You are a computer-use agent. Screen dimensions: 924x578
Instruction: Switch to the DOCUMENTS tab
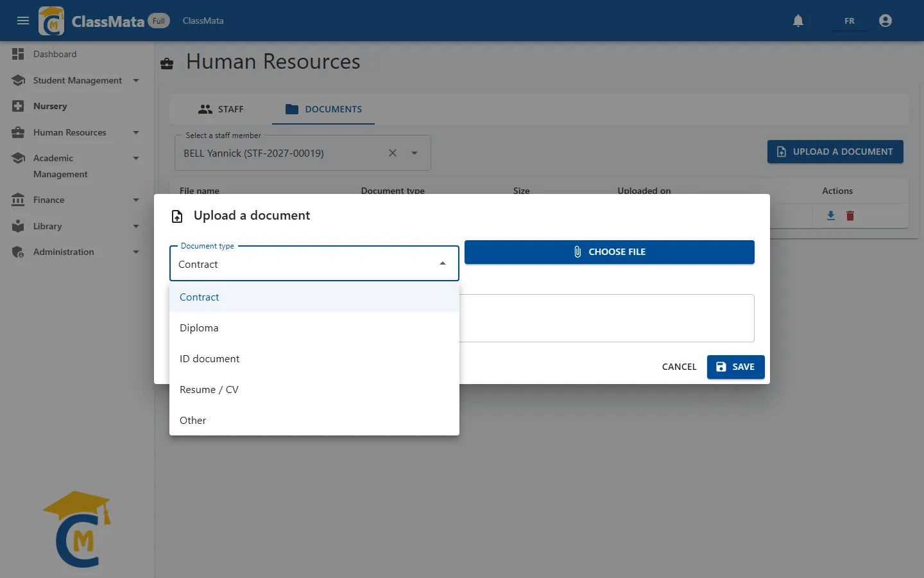(323, 109)
